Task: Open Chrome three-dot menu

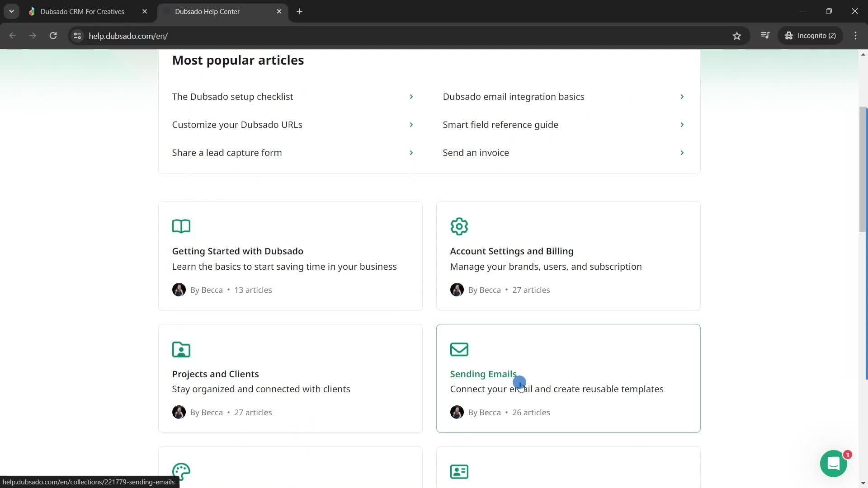Action: [x=855, y=36]
